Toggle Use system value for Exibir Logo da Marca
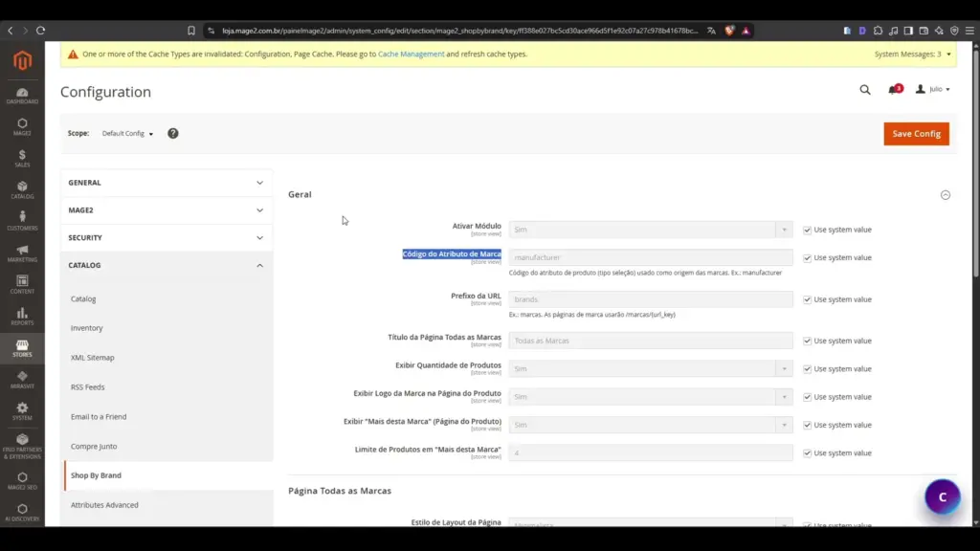The image size is (980, 551). pyautogui.click(x=807, y=397)
